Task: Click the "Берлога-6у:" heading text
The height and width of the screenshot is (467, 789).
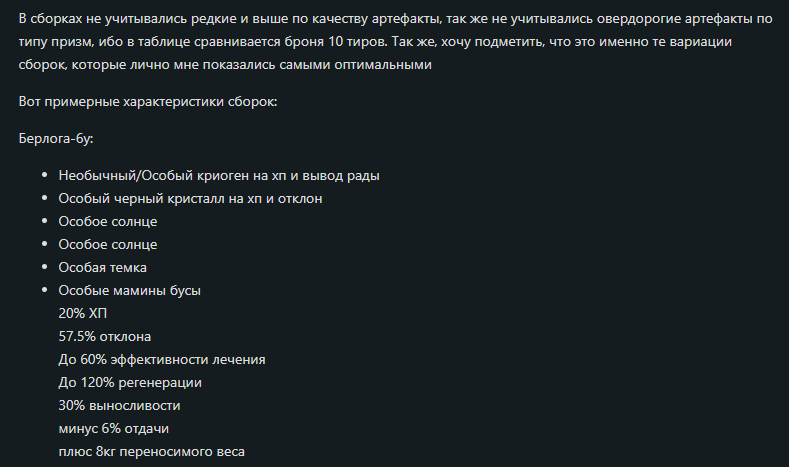Action: (x=57, y=140)
